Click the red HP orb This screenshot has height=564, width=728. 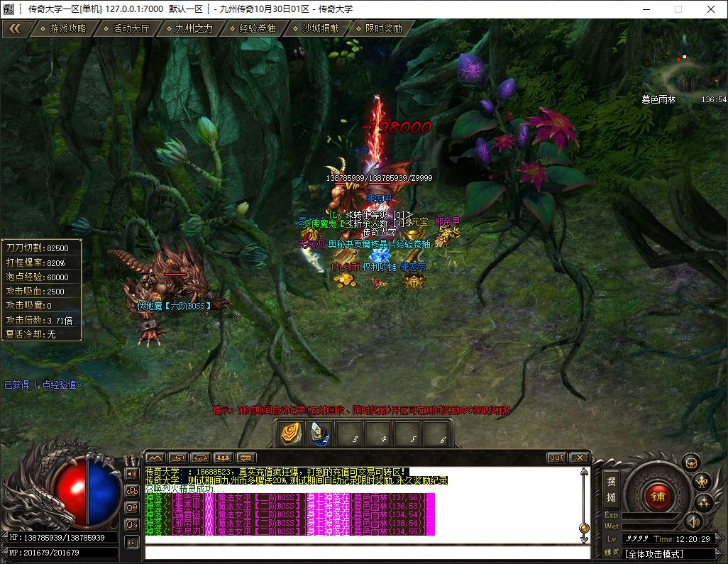[70, 491]
